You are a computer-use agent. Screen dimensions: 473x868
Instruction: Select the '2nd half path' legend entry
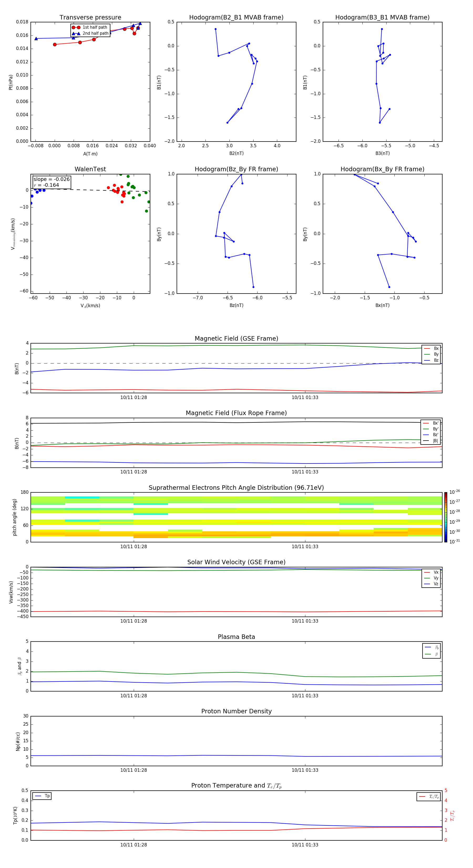pyautogui.click(x=90, y=33)
